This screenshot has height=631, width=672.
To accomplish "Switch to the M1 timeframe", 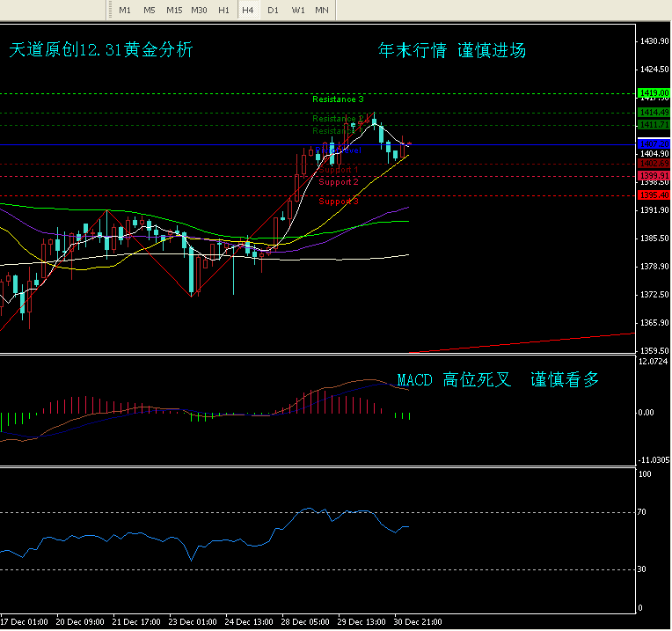I will click(x=125, y=10).
